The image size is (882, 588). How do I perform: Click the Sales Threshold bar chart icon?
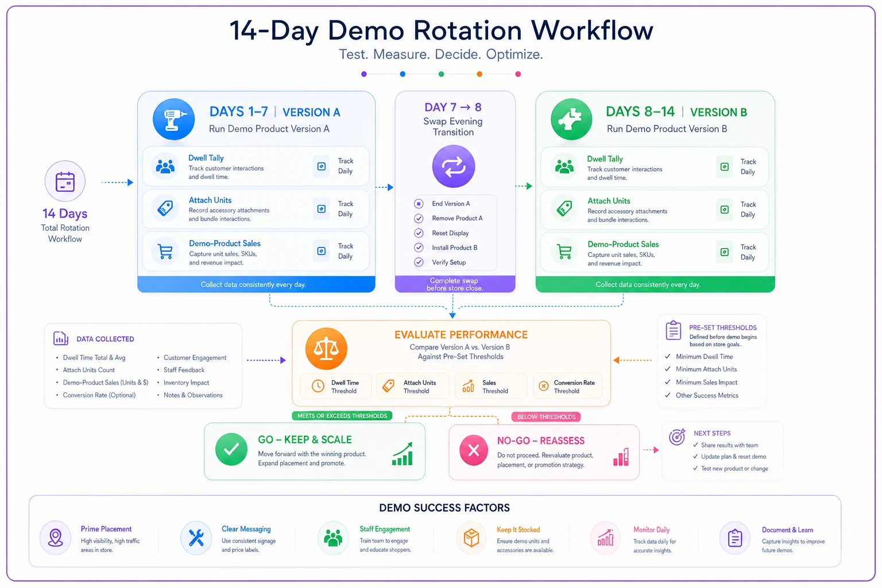468,386
